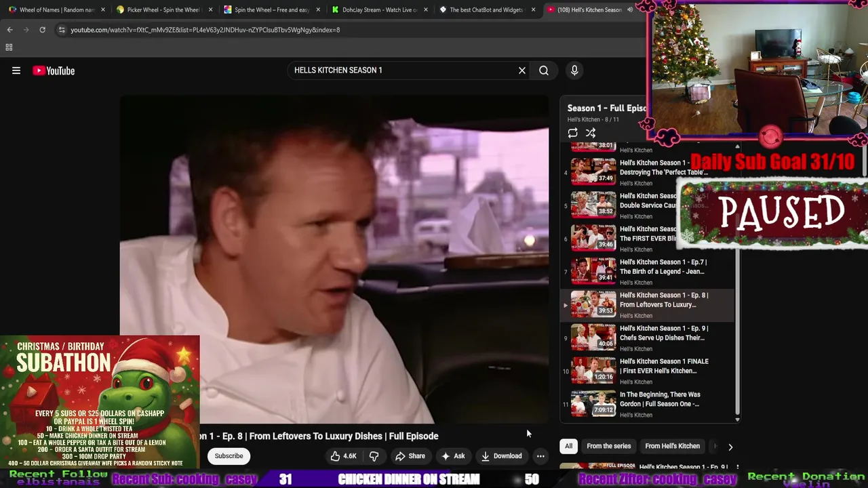Viewport: 868px width, 488px height.
Task: Open thumbnail of 1:20:16 finale video
Action: (x=593, y=371)
